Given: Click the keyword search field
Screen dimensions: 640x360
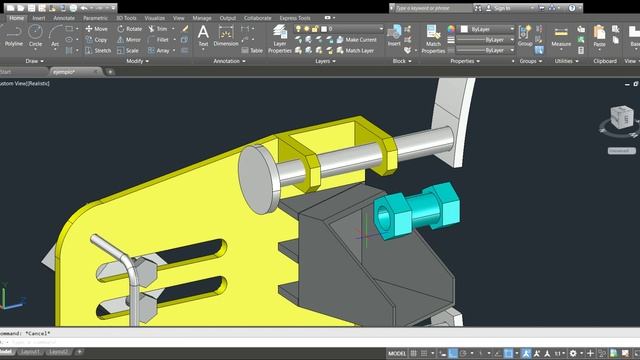Looking at the screenshot, I should point(433,8).
